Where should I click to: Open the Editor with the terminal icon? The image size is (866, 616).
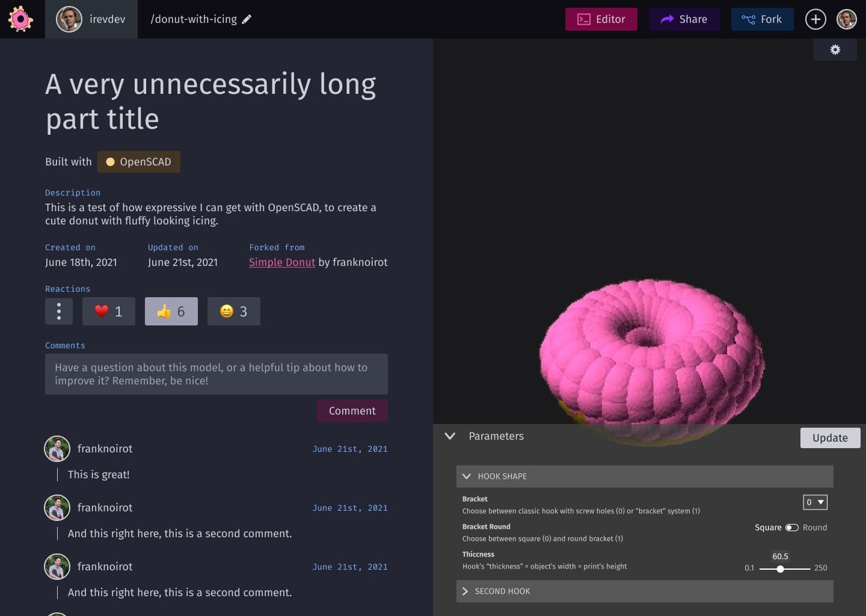click(583, 19)
